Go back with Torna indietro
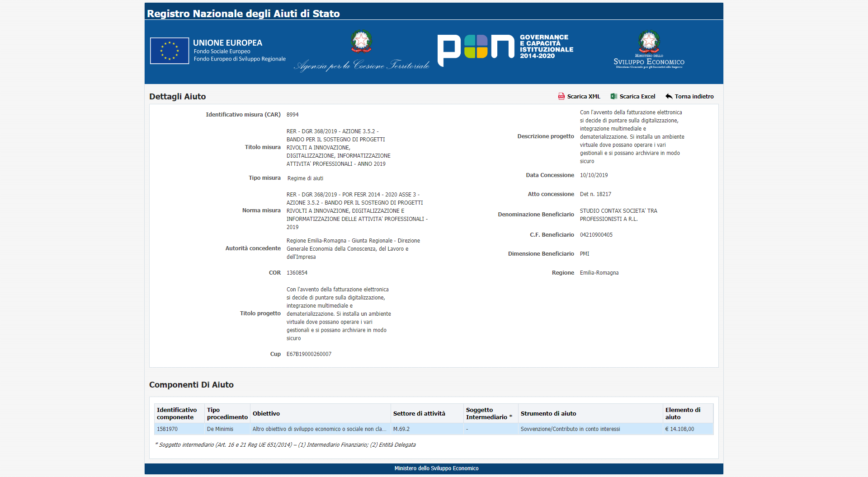The image size is (868, 477). pyautogui.click(x=694, y=97)
